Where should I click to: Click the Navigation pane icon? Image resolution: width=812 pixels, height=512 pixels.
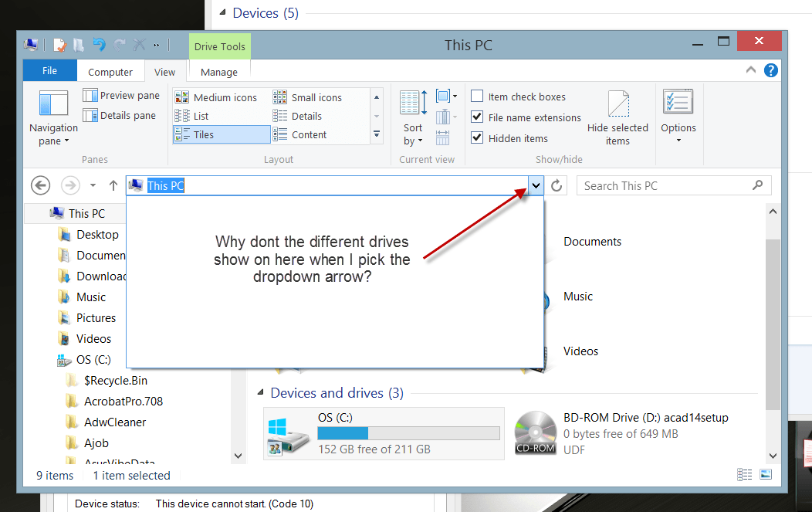click(53, 104)
